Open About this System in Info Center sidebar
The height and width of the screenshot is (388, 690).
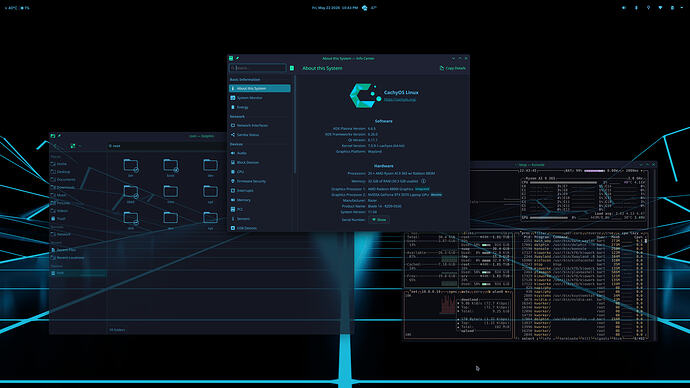260,88
